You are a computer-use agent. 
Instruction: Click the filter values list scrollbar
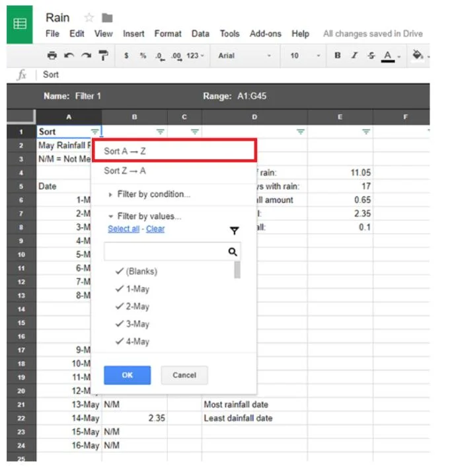[x=237, y=270]
